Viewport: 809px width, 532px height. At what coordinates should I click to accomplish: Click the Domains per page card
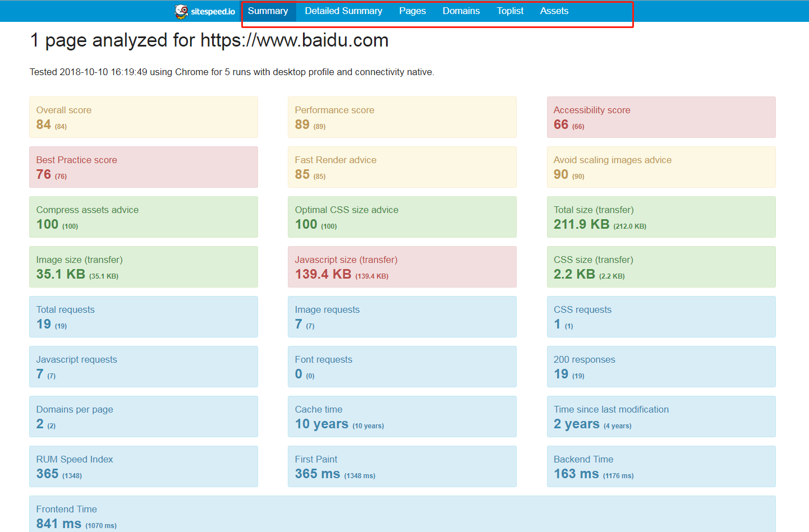(x=144, y=417)
